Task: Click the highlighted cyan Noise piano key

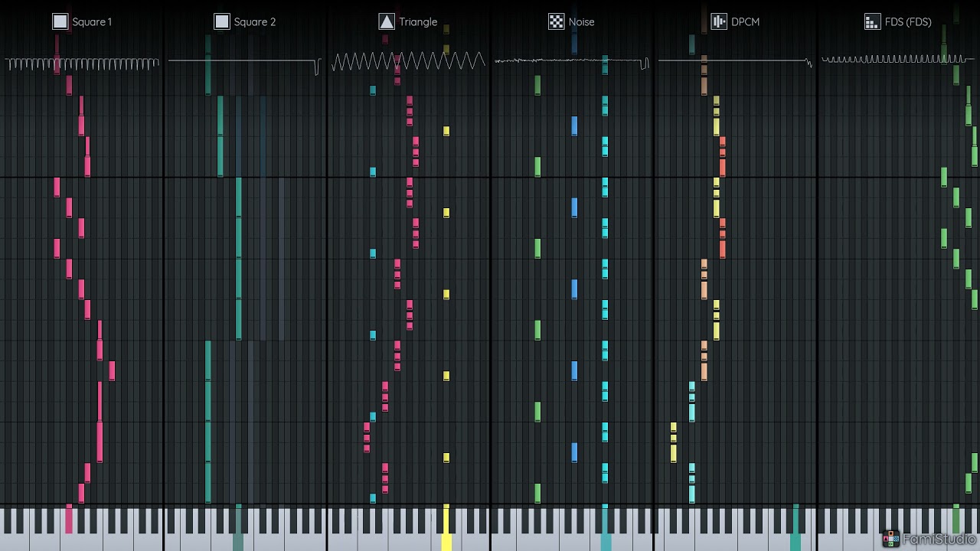Action: (606, 528)
